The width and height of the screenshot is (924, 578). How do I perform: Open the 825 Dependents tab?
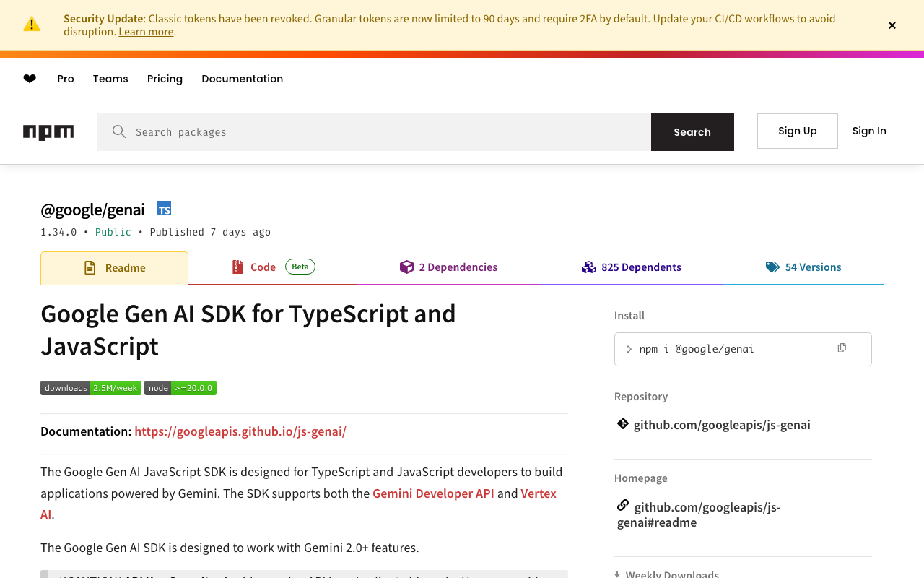(632, 267)
